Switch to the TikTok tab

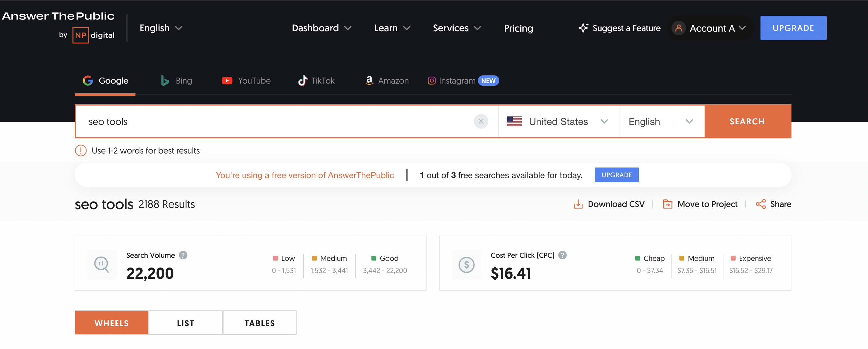coord(316,81)
